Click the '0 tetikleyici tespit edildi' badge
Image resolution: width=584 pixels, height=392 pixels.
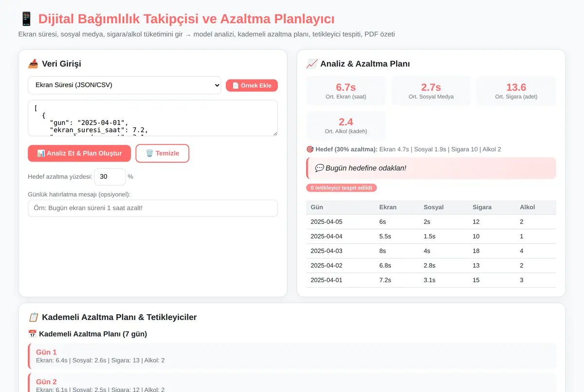(x=342, y=188)
